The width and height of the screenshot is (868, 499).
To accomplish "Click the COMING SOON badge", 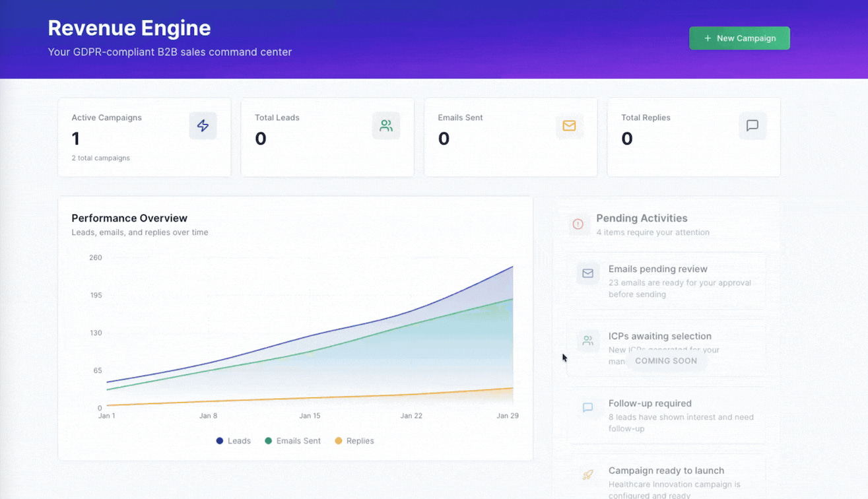I will pos(666,361).
